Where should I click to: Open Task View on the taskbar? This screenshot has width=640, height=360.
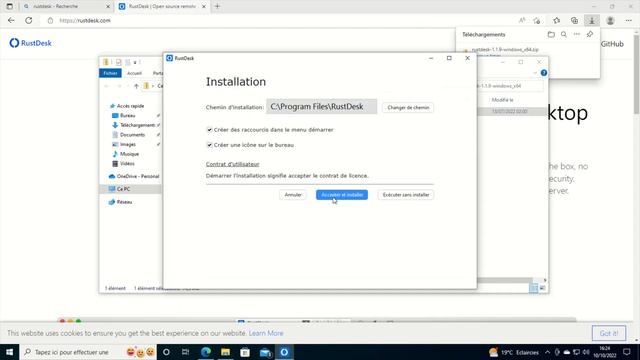coord(185,352)
